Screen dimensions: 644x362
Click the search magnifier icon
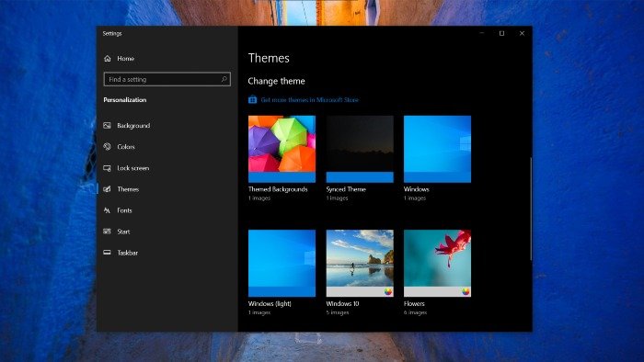point(224,79)
